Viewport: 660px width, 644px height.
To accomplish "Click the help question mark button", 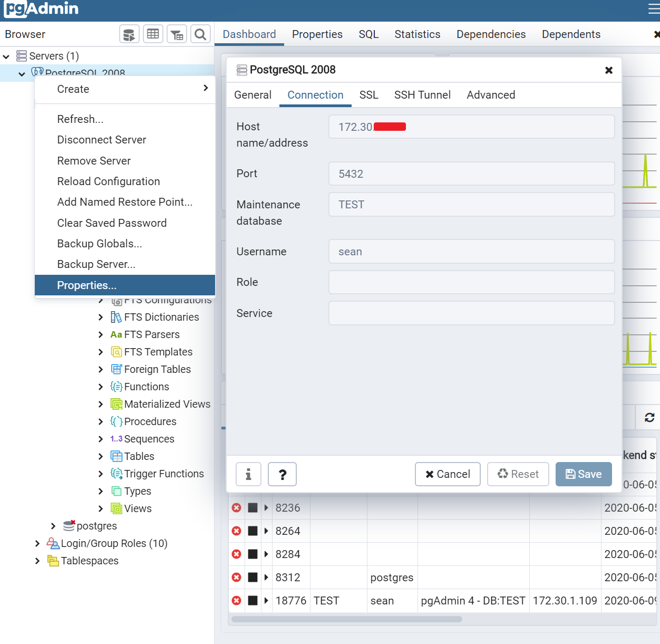I will (283, 474).
